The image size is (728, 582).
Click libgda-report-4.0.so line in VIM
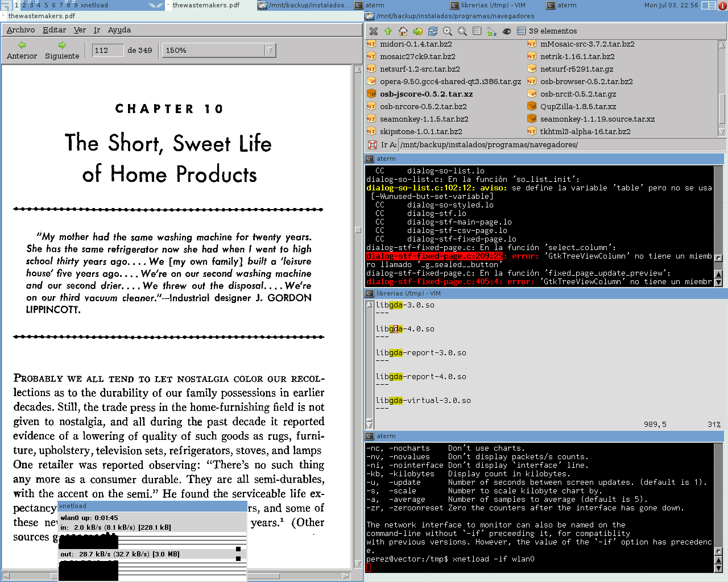pos(421,377)
